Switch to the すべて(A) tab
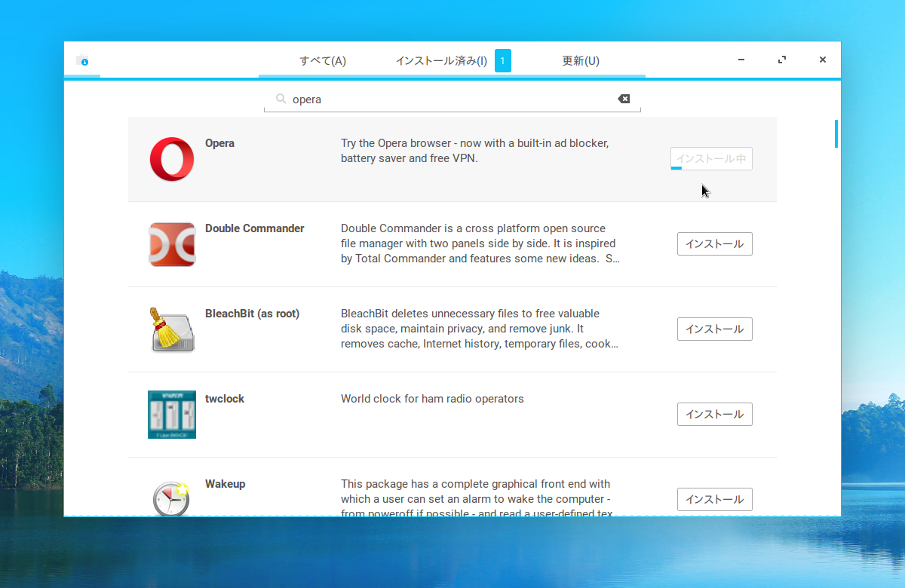 tap(323, 61)
